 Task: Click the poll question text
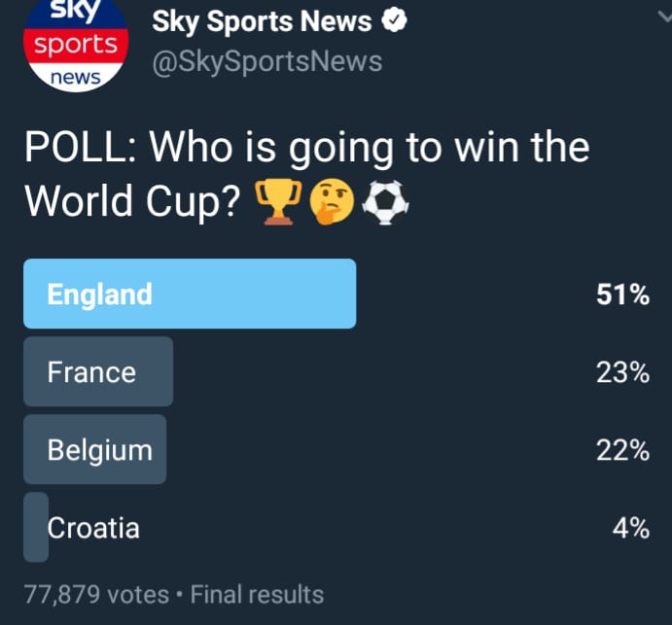pos(307,175)
